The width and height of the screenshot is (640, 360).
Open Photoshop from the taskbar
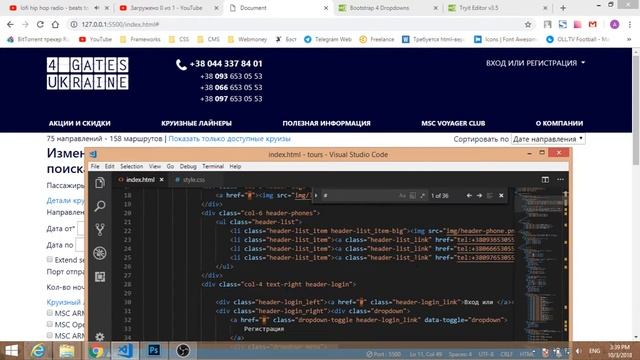tap(154, 351)
